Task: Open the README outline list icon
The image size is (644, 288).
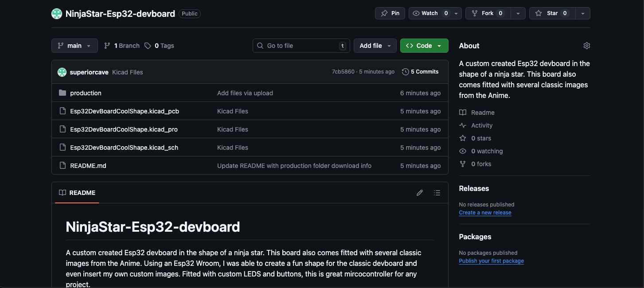Action: pos(437,193)
